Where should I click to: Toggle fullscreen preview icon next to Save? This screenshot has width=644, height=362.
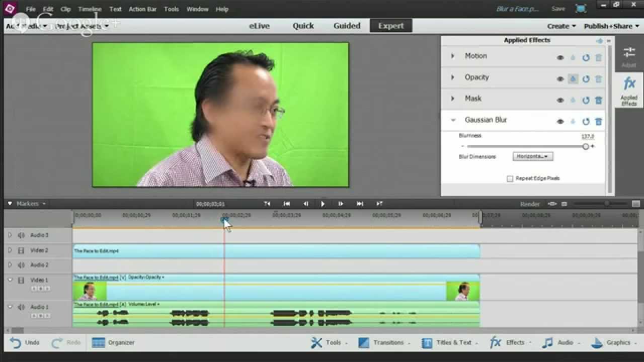[581, 9]
